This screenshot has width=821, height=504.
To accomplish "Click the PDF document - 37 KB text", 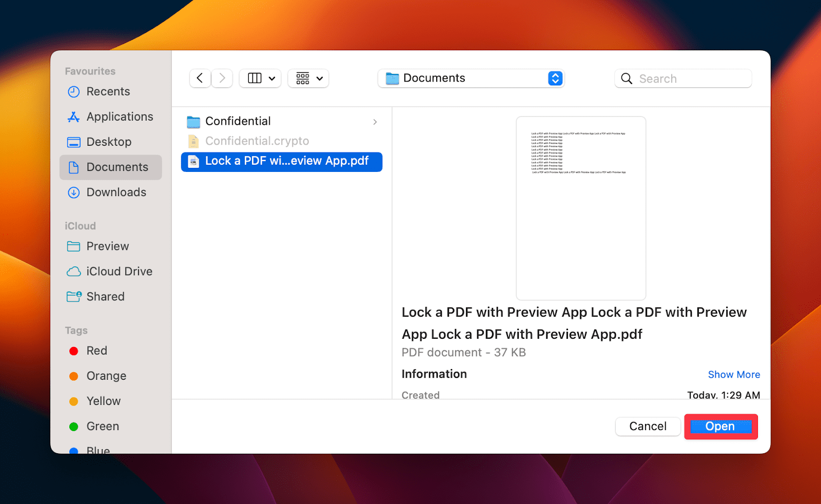I will [463, 353].
